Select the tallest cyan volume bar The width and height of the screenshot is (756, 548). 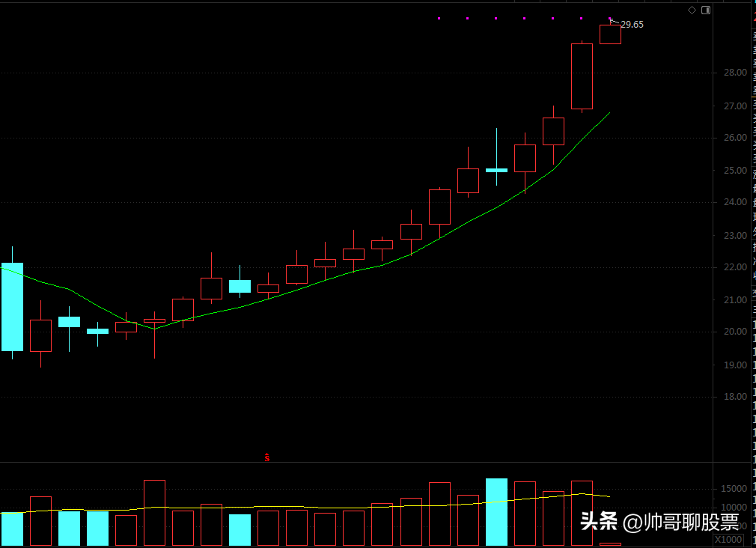click(496, 511)
